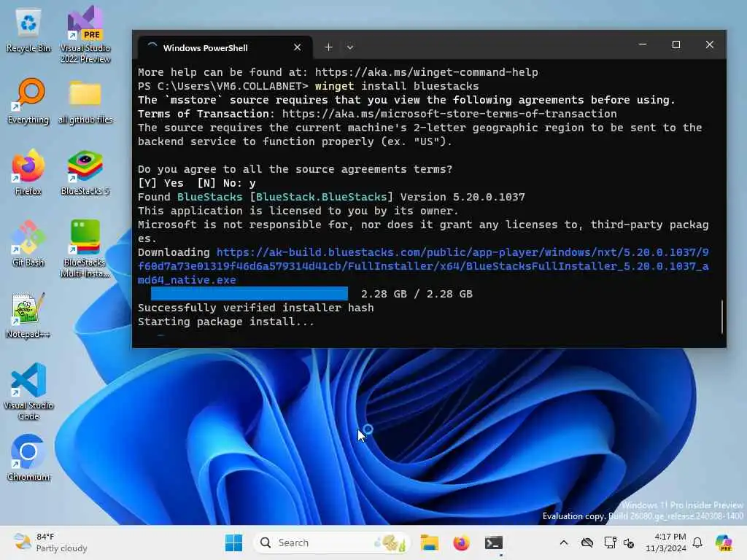The image size is (747, 560).
Task: Click the '2.28 GB / 2.28 GB' size text
Action: pyautogui.click(x=417, y=294)
